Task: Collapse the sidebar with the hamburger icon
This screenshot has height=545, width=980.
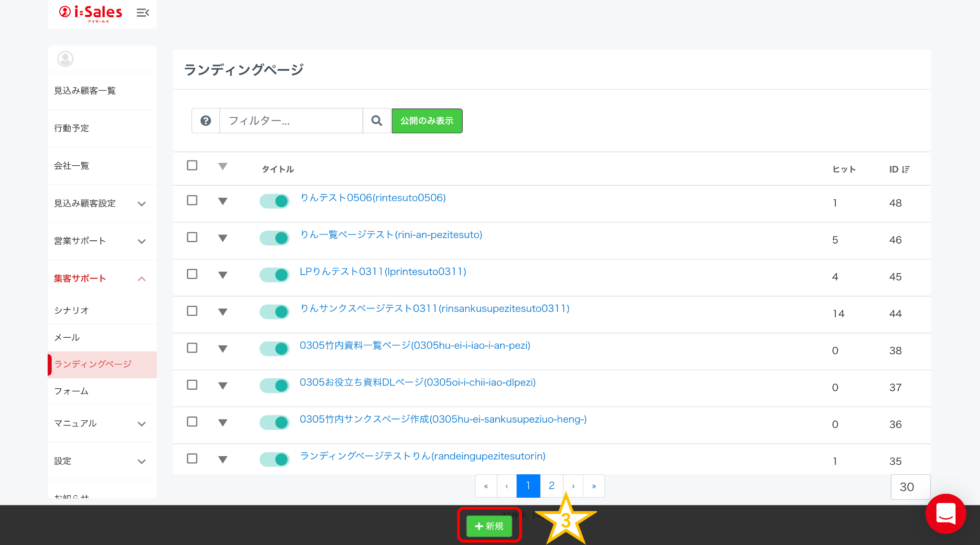Action: click(x=142, y=13)
